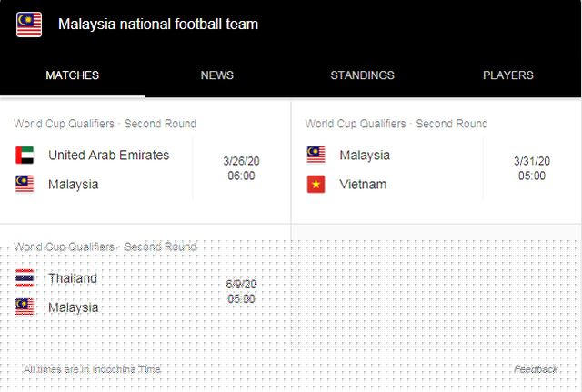Select the MATCHES tab
Screen dimensions: 582x392
pos(73,75)
